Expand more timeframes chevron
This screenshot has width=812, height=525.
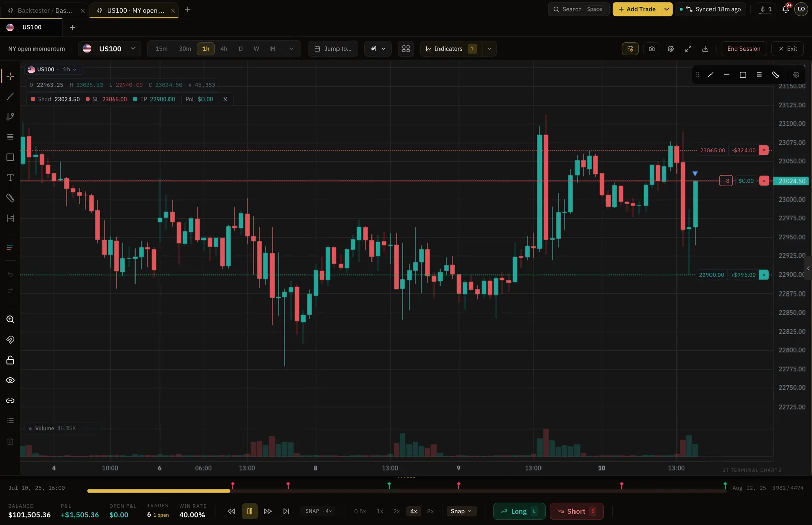pos(291,49)
